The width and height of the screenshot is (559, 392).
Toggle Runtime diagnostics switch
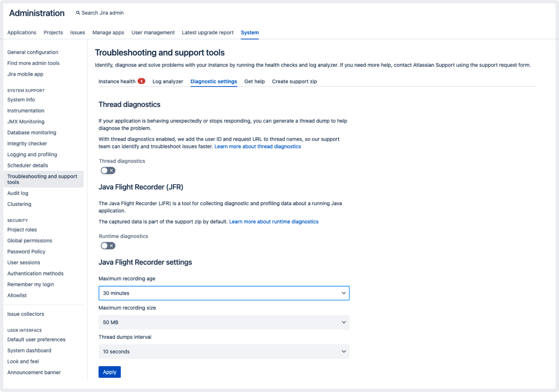point(108,246)
